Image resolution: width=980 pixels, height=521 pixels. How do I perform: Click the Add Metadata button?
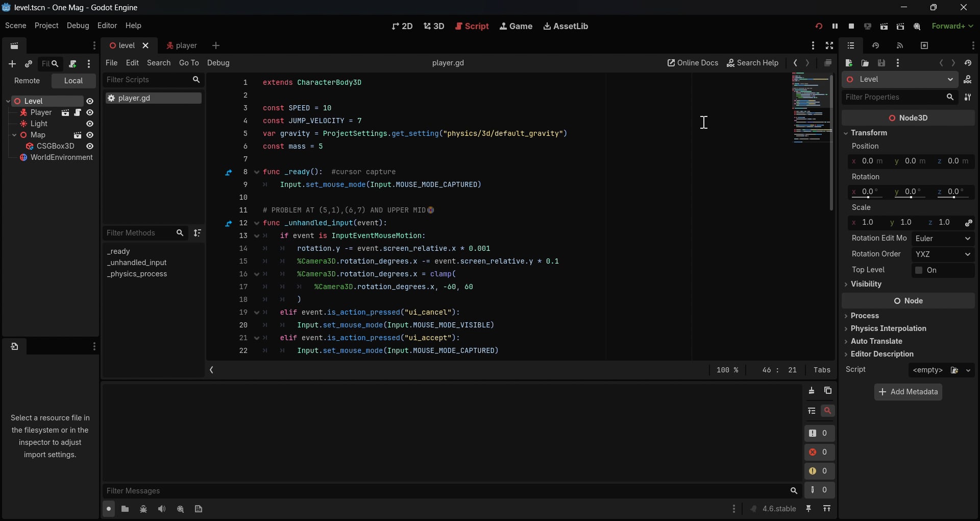click(x=908, y=392)
